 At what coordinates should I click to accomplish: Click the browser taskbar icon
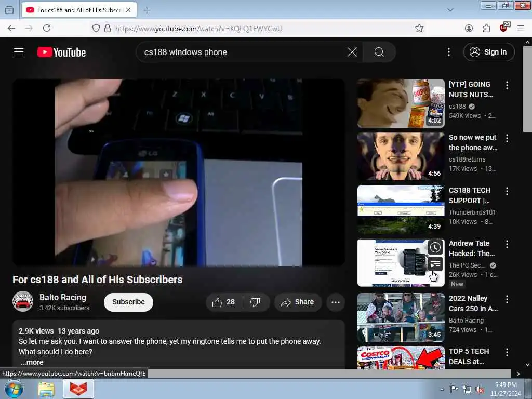pyautogui.click(x=78, y=389)
